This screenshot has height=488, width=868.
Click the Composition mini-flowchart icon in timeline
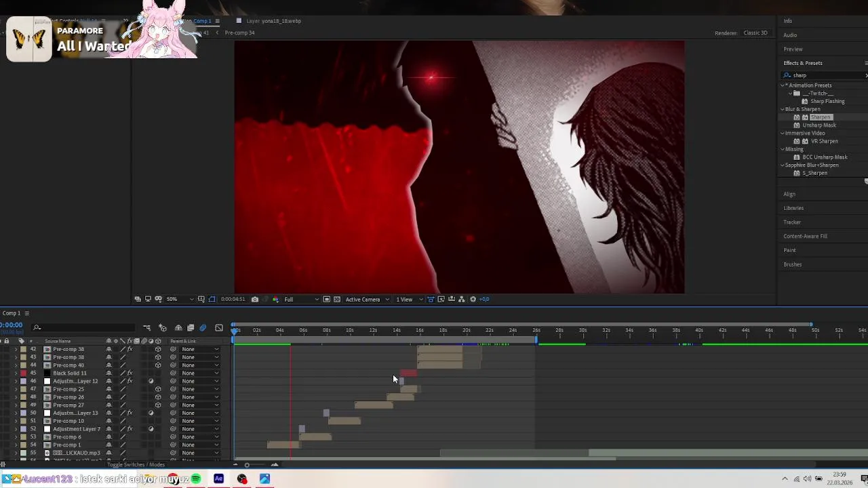146,328
